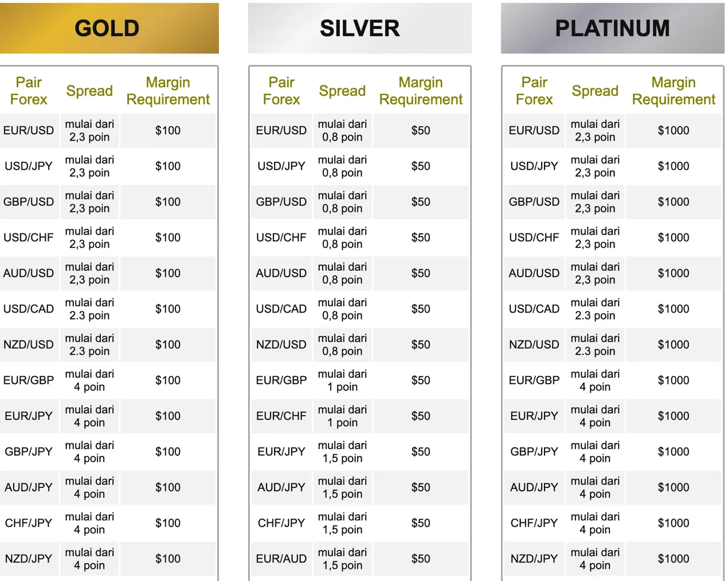Click Gold USD/CAD spread 2.3 poin cell
The height and width of the screenshot is (581, 728).
89,309
